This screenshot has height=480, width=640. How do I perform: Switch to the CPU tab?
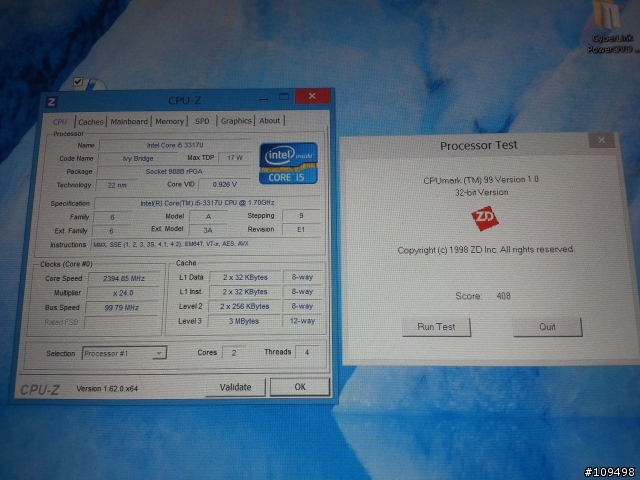60,122
